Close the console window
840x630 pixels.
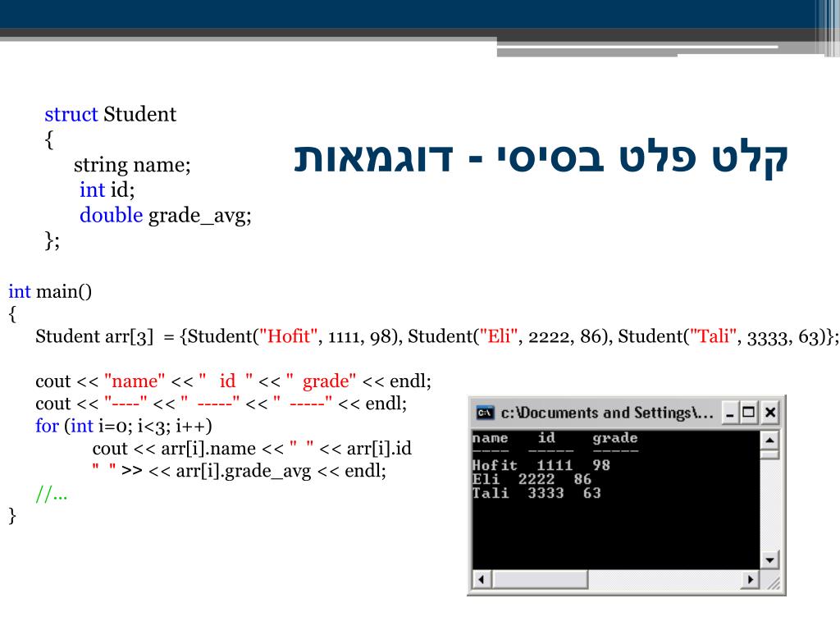tap(769, 413)
